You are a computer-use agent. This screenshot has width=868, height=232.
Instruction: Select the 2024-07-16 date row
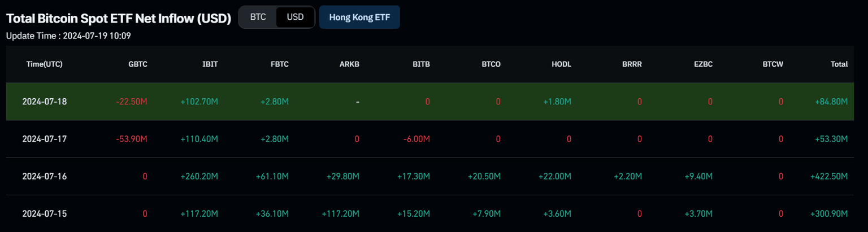(45, 176)
